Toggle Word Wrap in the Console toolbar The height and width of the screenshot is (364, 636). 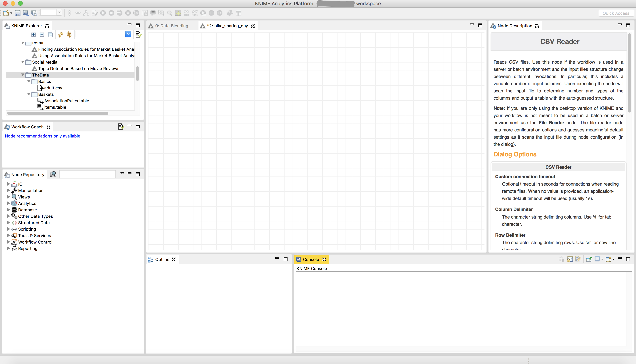point(578,259)
